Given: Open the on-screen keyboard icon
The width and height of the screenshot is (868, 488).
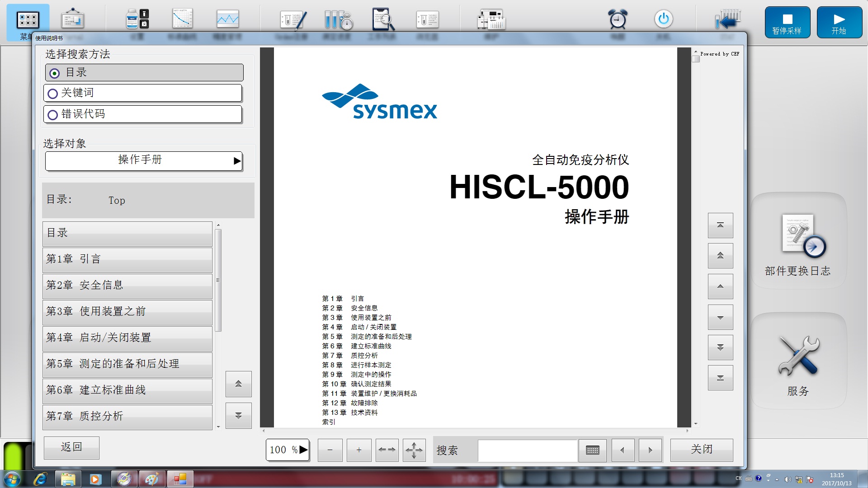Looking at the screenshot, I should 592,450.
